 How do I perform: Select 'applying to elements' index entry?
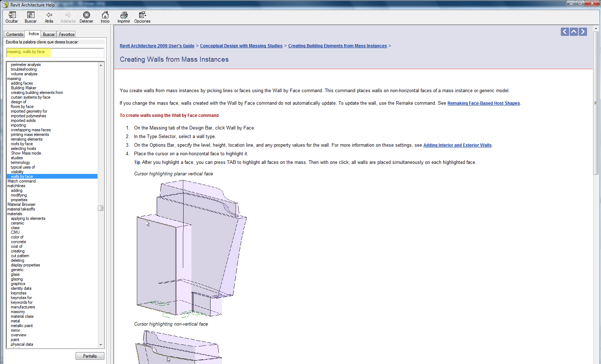pyautogui.click(x=28, y=218)
